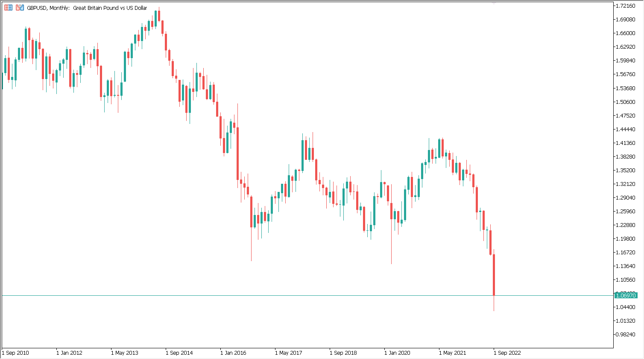Click the 1.13640 price scale label

[625, 266]
